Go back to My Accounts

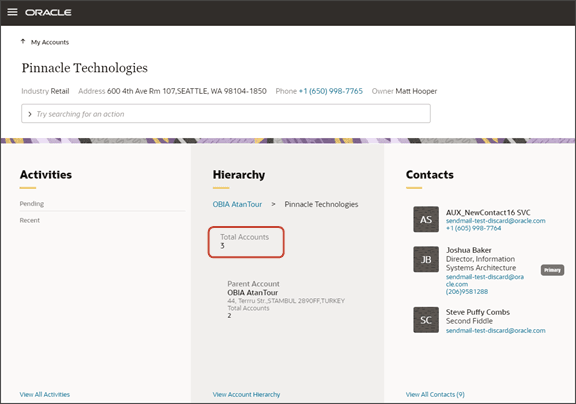[x=50, y=42]
